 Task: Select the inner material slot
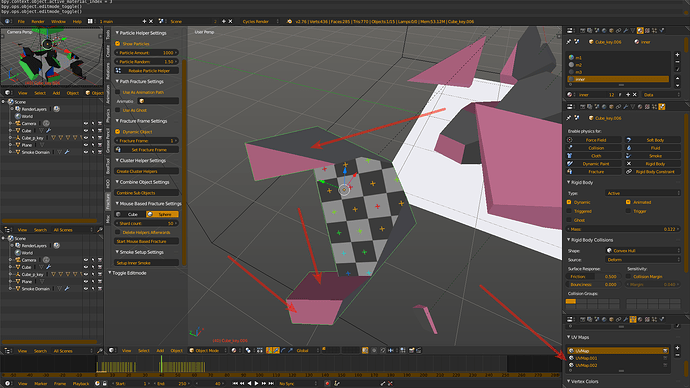[618, 79]
